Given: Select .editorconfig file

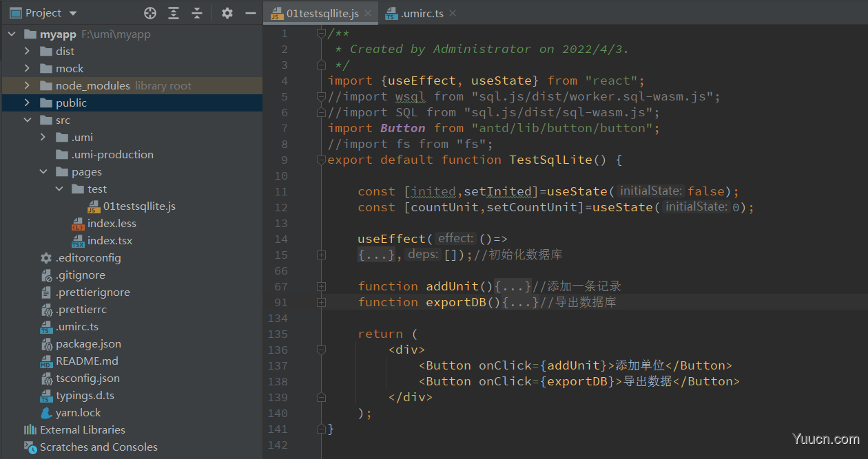Looking at the screenshot, I should pyautogui.click(x=88, y=258).
